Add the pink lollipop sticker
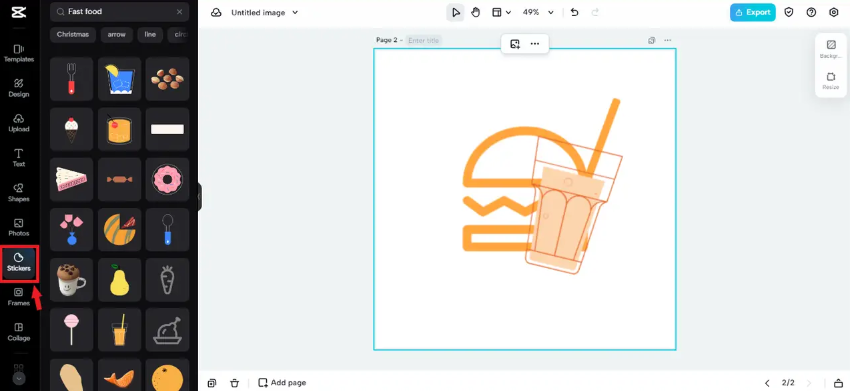 (72, 330)
